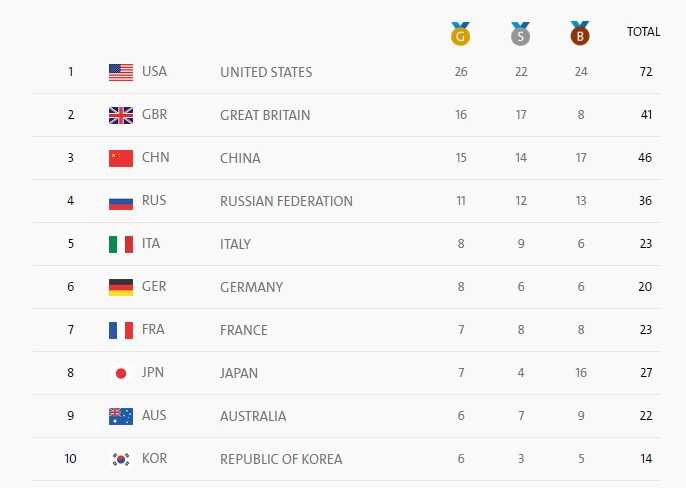Click the Great Britain flag icon

pos(121,115)
